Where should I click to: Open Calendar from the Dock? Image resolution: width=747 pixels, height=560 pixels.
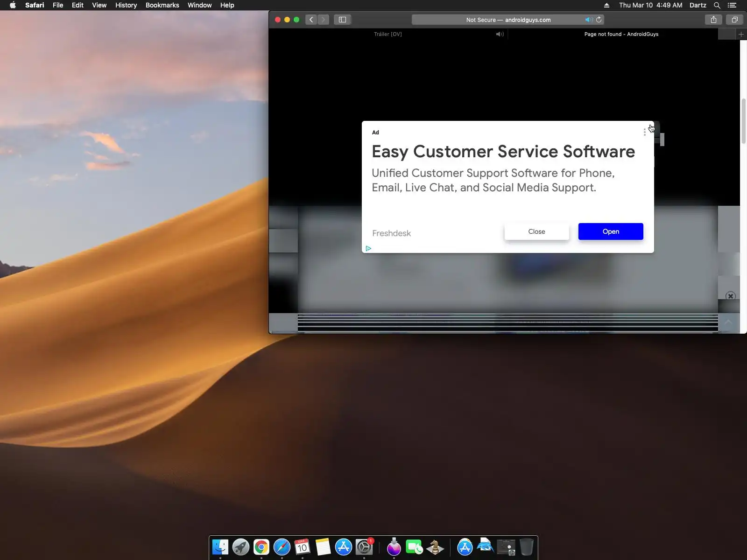303,547
